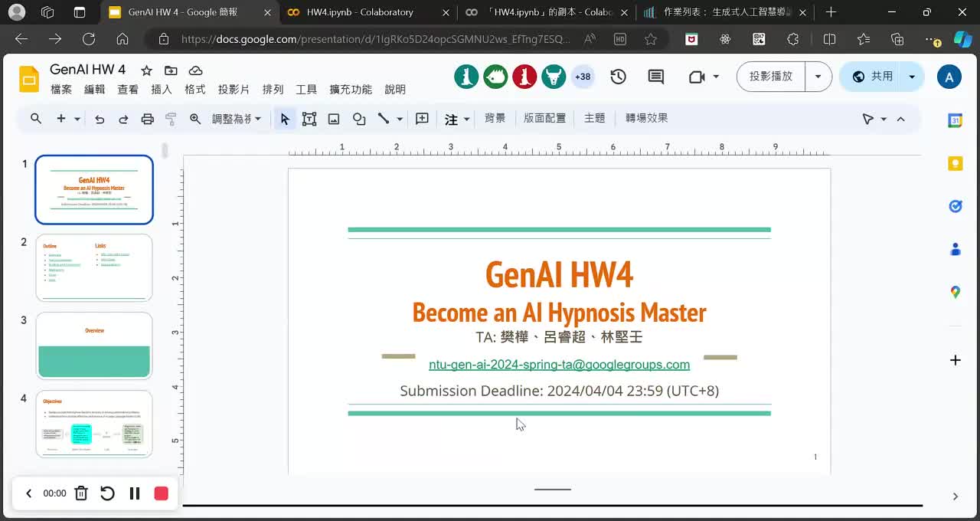
Task: Print the presentation
Action: point(147,119)
